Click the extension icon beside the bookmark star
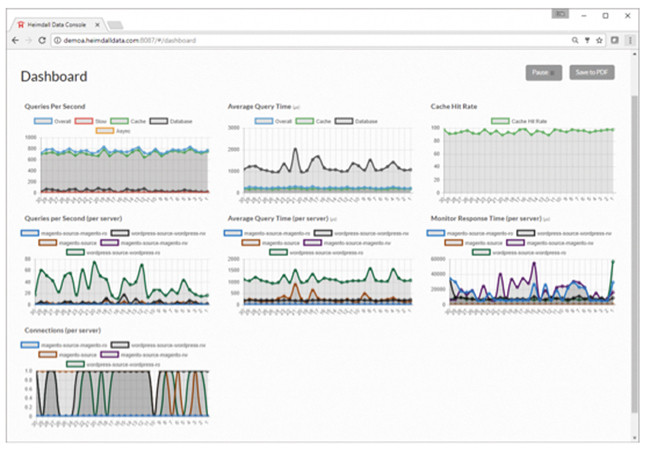The image size is (650, 453). click(614, 40)
